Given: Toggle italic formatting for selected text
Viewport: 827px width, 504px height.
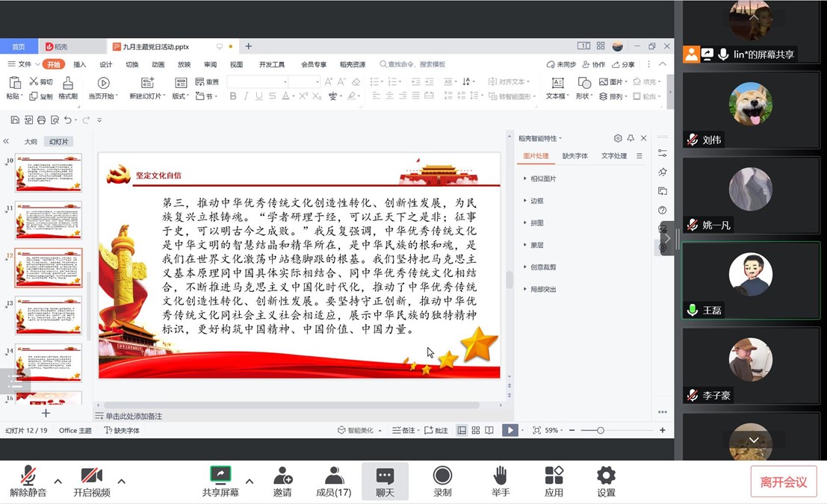Looking at the screenshot, I should coord(245,96).
